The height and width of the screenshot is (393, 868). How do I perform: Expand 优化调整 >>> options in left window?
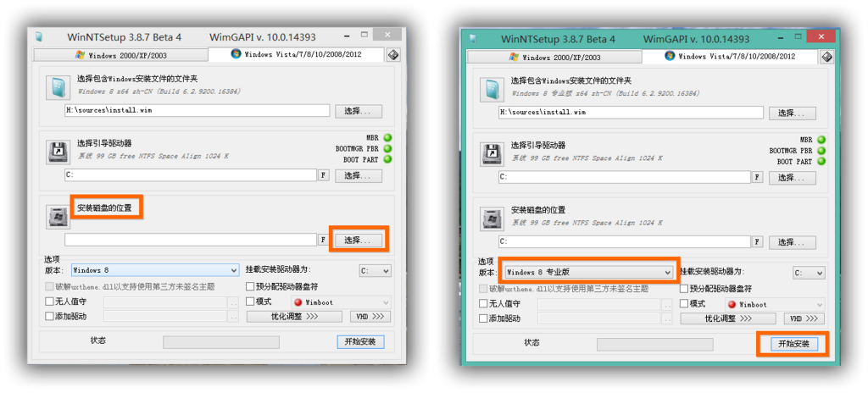coord(294,317)
